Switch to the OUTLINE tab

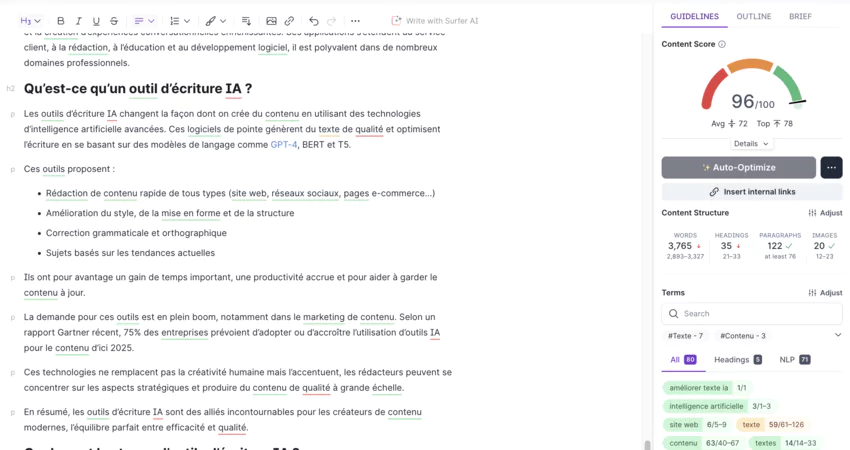coord(754,16)
